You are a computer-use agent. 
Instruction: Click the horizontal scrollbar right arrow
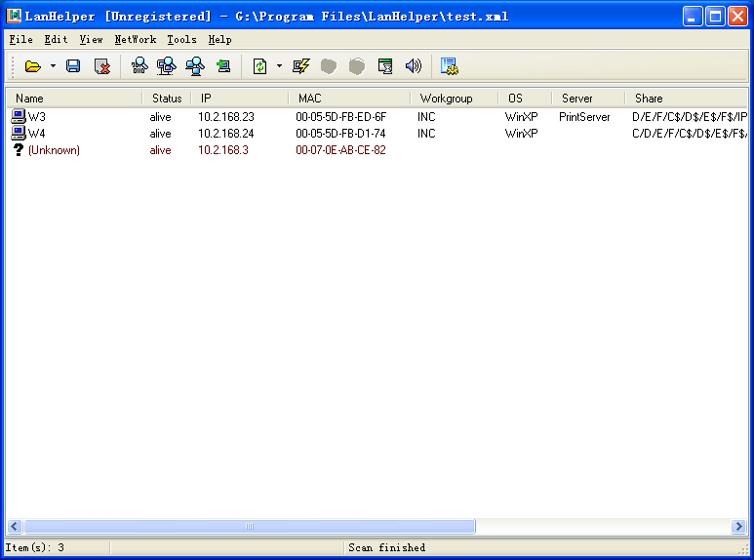738,527
